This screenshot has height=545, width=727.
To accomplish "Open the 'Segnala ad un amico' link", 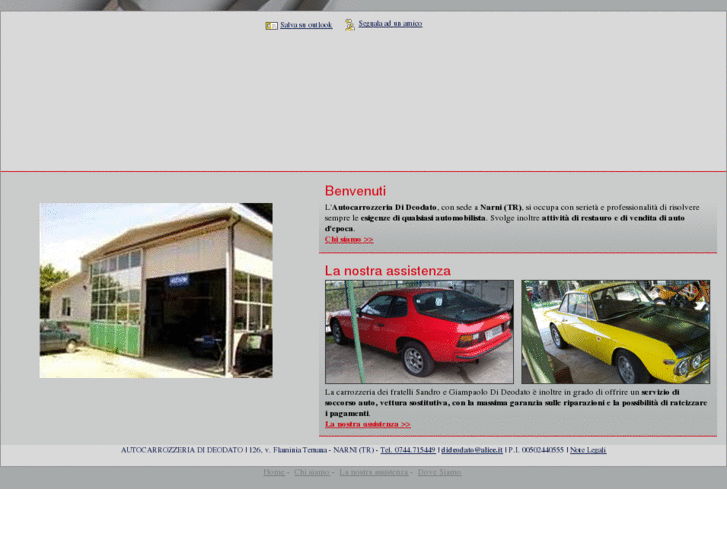I will pyautogui.click(x=390, y=24).
